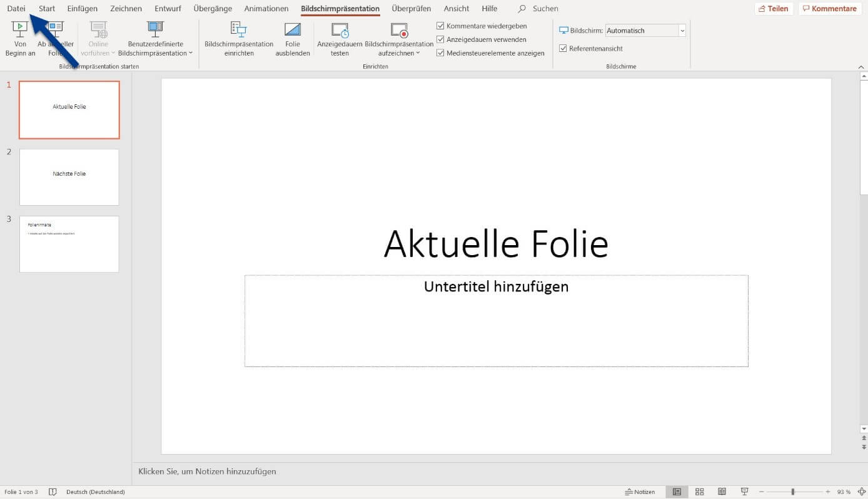Click the Aktuelle Folie title text
The width and height of the screenshot is (868, 499).
[x=496, y=243]
